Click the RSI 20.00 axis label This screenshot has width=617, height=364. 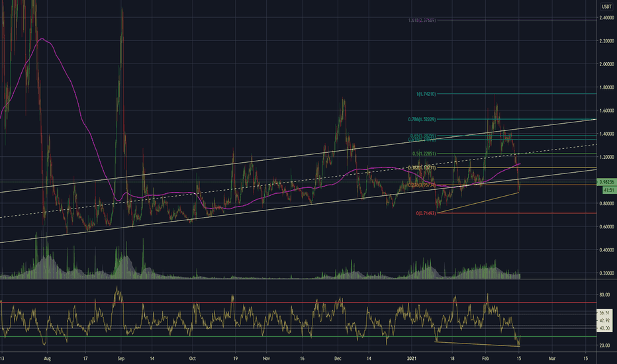605,345
